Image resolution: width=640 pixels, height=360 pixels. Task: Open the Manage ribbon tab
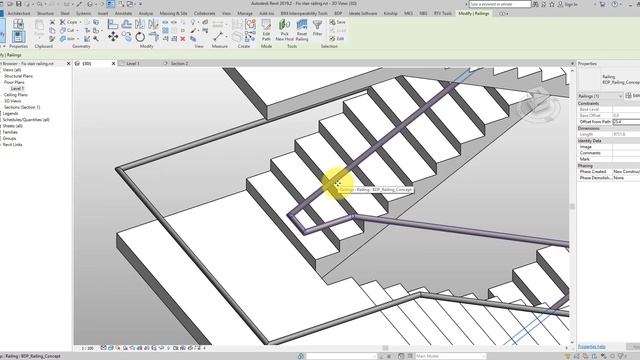pyautogui.click(x=245, y=13)
